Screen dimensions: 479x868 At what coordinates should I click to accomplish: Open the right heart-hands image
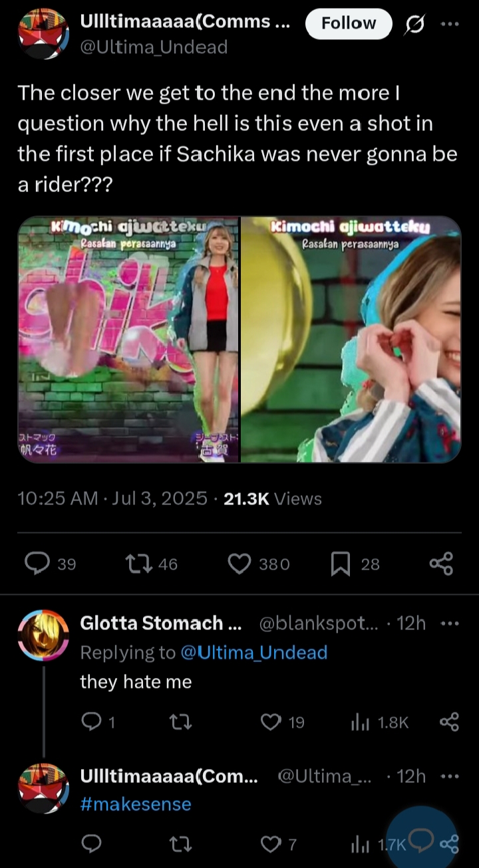tap(351, 339)
